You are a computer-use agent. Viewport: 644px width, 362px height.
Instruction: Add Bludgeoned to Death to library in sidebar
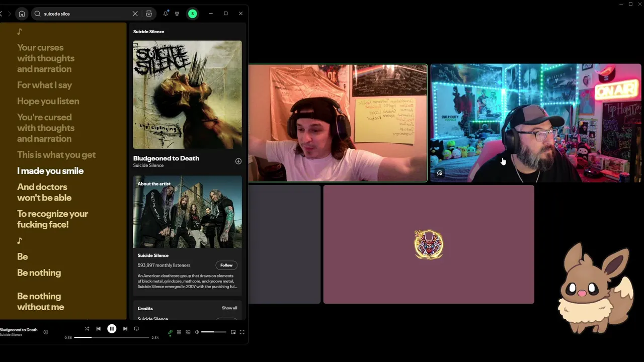(238, 161)
